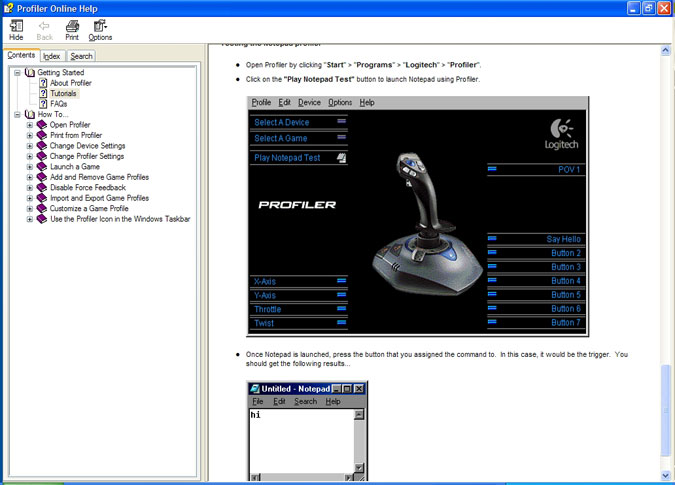Image resolution: width=675 pixels, height=485 pixels.
Task: Click the Notepad text area showing hi
Action: point(301,442)
